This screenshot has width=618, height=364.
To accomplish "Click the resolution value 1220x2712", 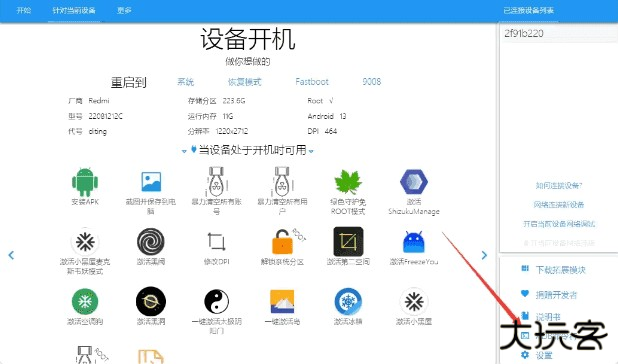I will (x=232, y=131).
